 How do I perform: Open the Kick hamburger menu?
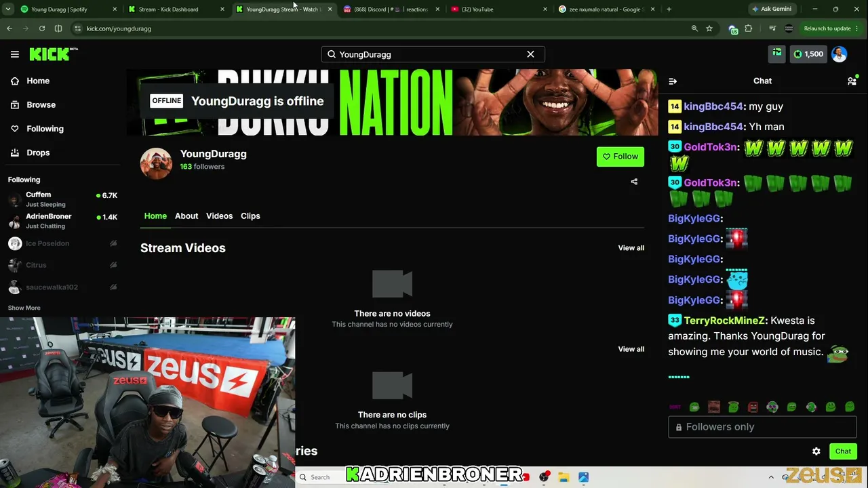pyautogui.click(x=15, y=54)
